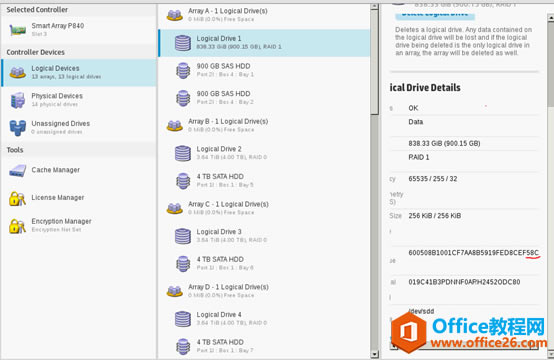Screen dimensions: 554x360
Task: Select 4 TB SATA HDD Bay 5 row
Action: [264, 181]
